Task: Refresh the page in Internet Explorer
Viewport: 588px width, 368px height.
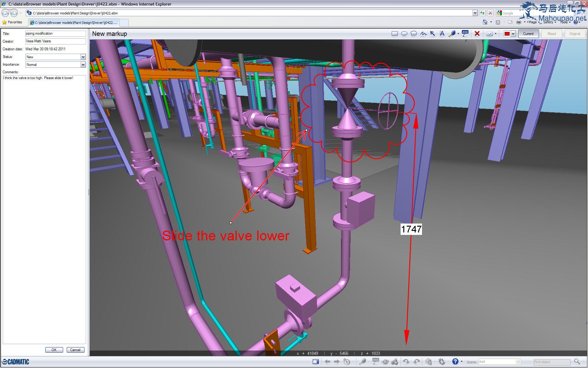Action: (x=482, y=13)
